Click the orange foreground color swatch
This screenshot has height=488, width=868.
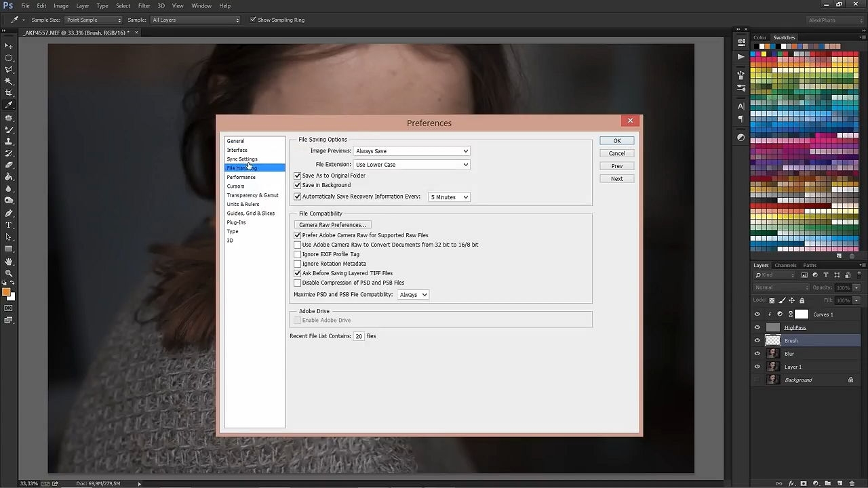click(6, 292)
